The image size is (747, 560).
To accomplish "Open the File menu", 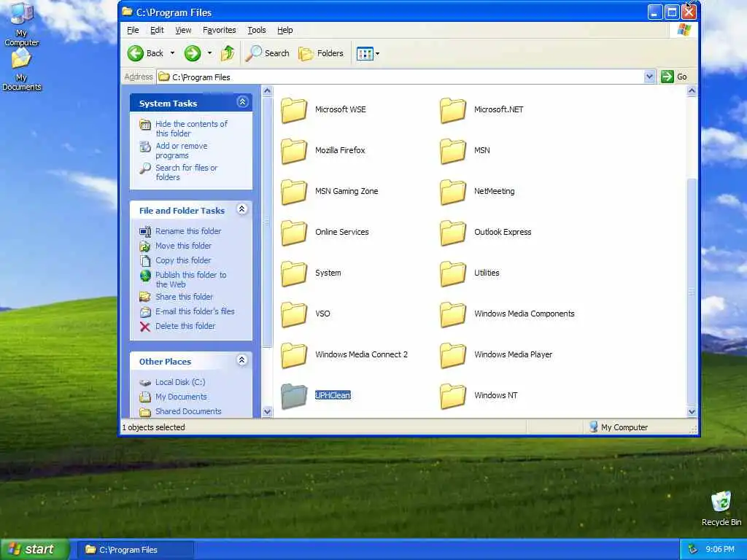I will tap(133, 30).
